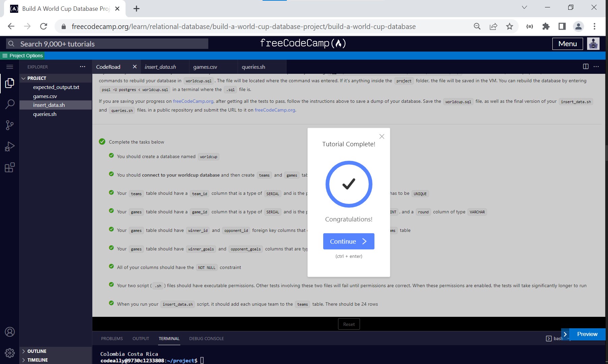This screenshot has height=364, width=608.
Task: Click browser back arrow
Action: coord(11,26)
